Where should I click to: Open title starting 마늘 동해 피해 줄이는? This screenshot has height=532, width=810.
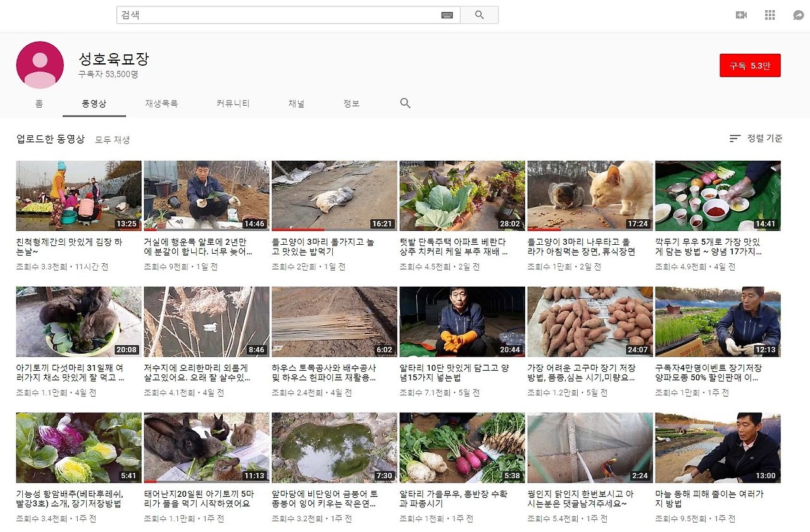(x=709, y=499)
